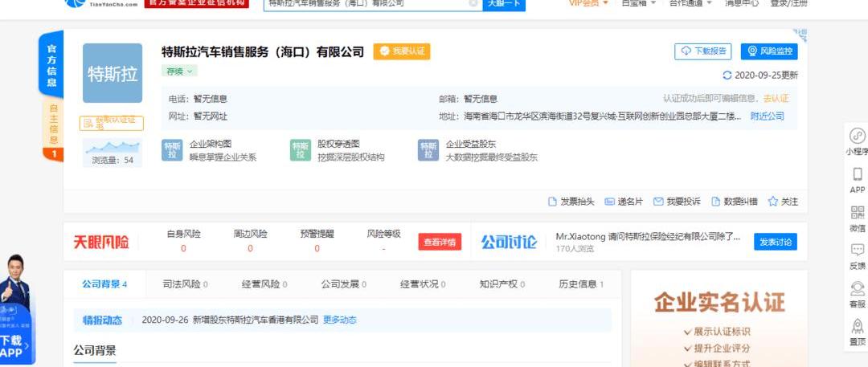Switch to 官方信息 side tab
868x367 pixels.
[51, 63]
